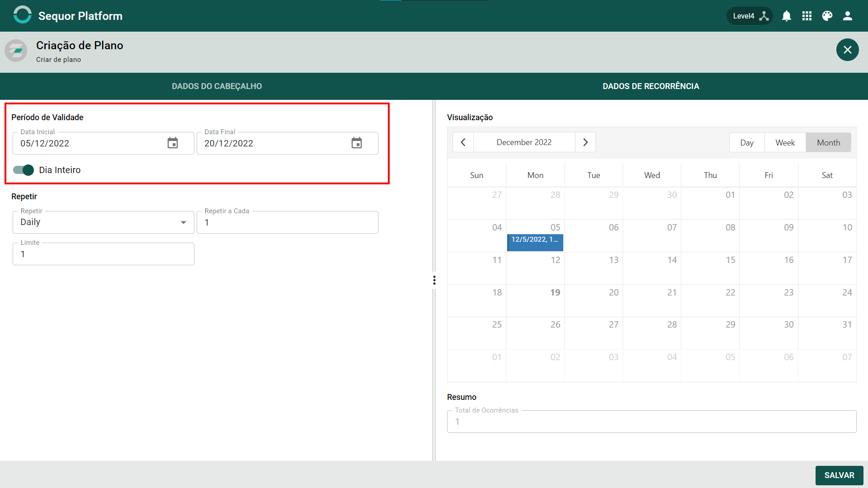Click the plan avatar icon beside the title
Image resolution: width=868 pixels, height=488 pixels.
point(16,51)
